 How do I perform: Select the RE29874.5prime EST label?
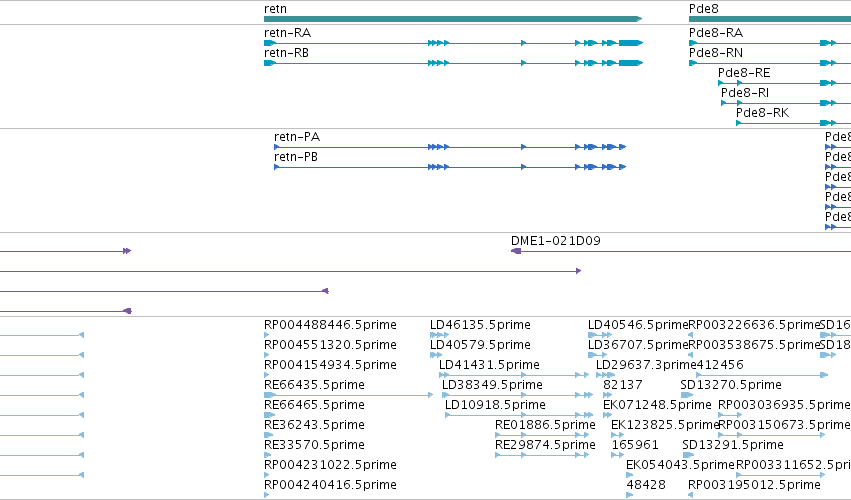pyautogui.click(x=545, y=445)
